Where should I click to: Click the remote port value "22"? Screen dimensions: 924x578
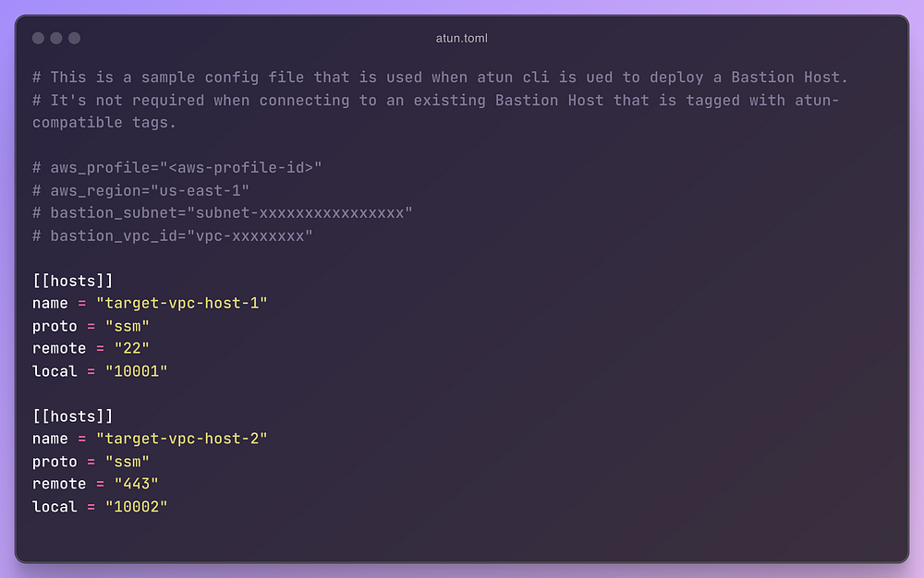[x=132, y=348]
